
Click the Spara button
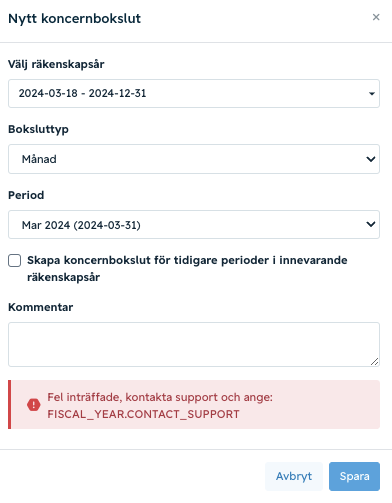[x=354, y=476]
